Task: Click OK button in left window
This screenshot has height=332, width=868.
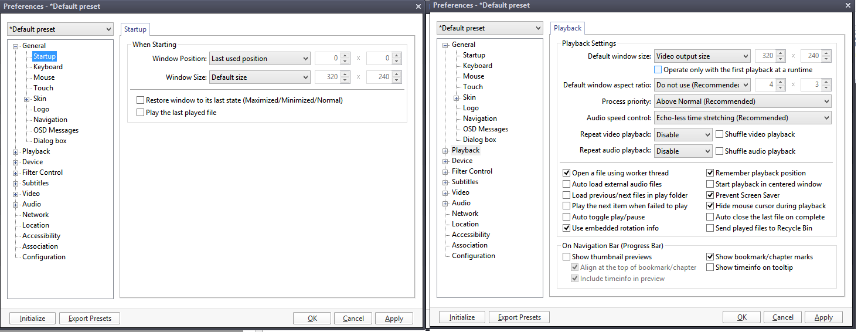Action: (x=312, y=319)
